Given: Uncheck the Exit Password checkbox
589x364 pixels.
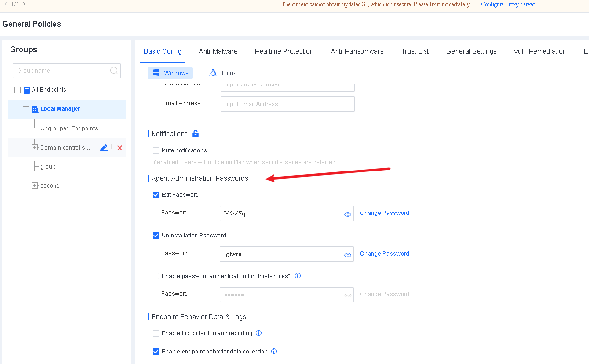Looking at the screenshot, I should (x=156, y=195).
